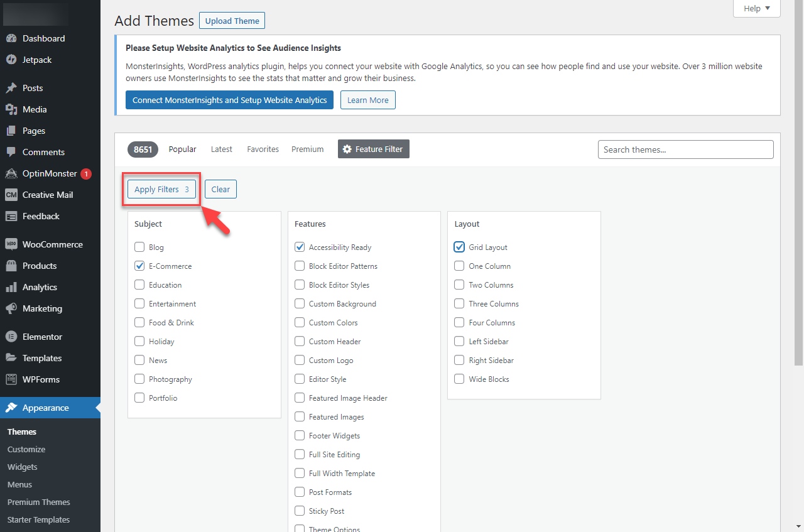This screenshot has width=804, height=532.
Task: Click the Upload Theme button
Action: tap(232, 21)
